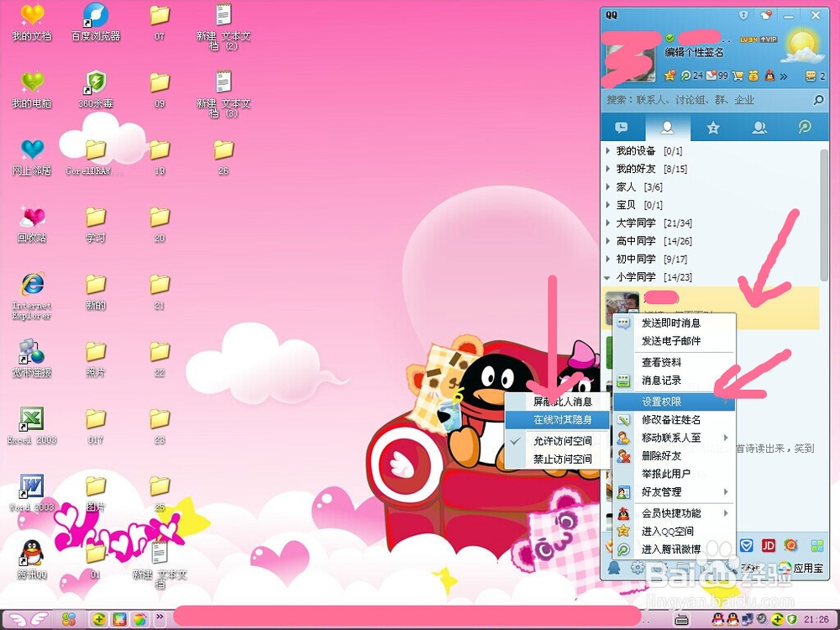840x630 pixels.
Task: Choose 发送即时消息 from context menu
Action: 674,323
